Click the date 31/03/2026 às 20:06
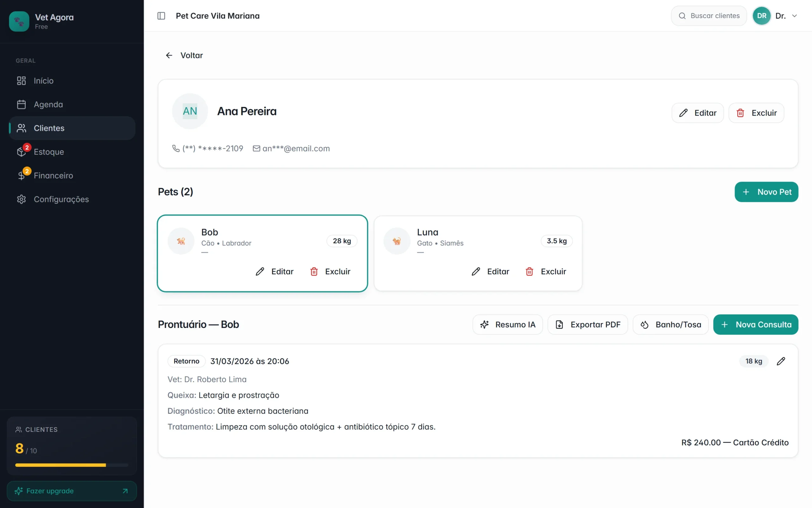Screen dimensions: 812x508 [250, 361]
